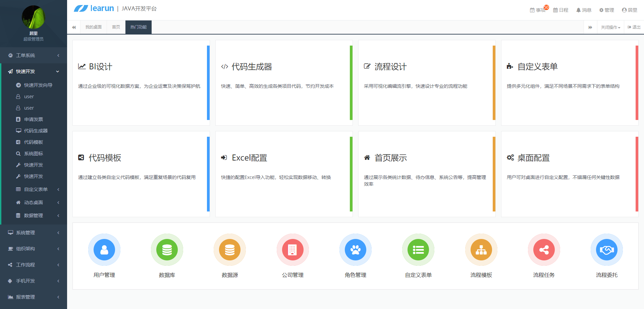Switch to the 我的桌面 tab
The image size is (644, 309).
(93, 27)
